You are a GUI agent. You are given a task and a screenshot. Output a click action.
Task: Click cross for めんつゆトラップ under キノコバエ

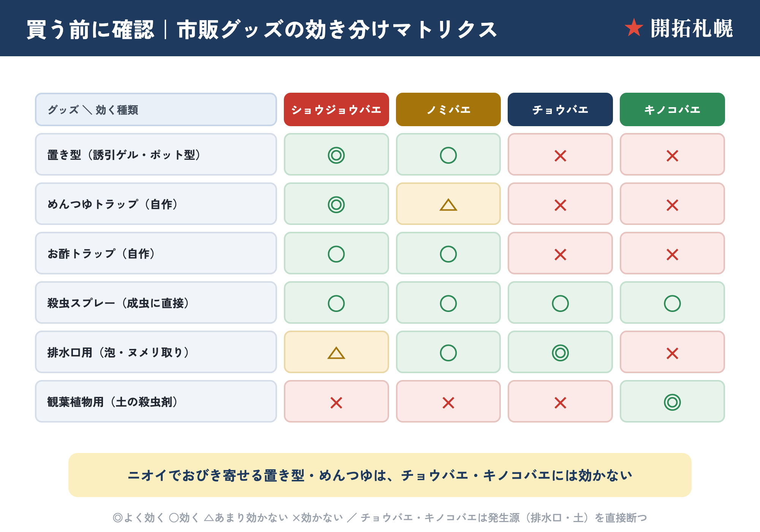pos(672,205)
